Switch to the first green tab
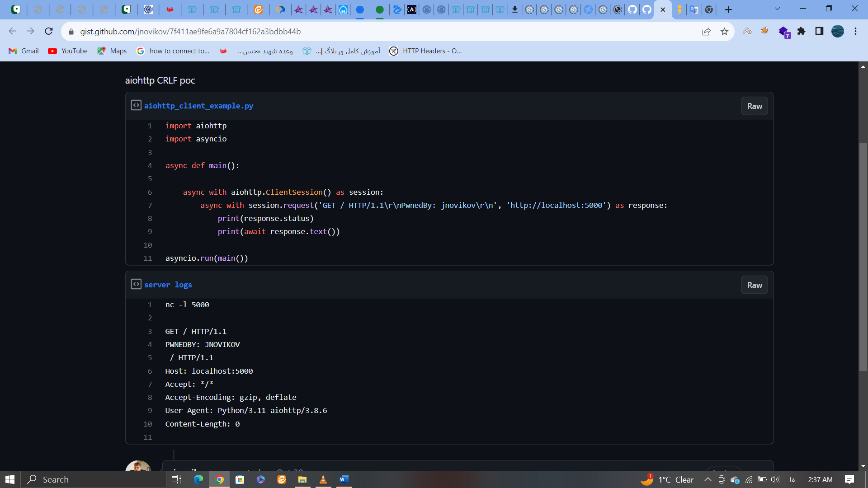The image size is (868, 488). click(x=16, y=9)
